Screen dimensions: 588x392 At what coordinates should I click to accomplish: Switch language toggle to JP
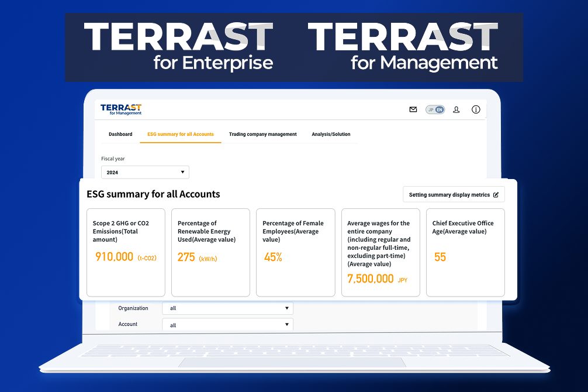[x=430, y=109]
